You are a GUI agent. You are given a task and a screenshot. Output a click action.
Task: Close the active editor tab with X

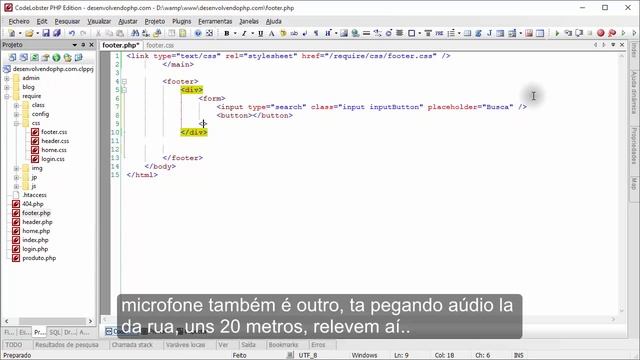[622, 44]
